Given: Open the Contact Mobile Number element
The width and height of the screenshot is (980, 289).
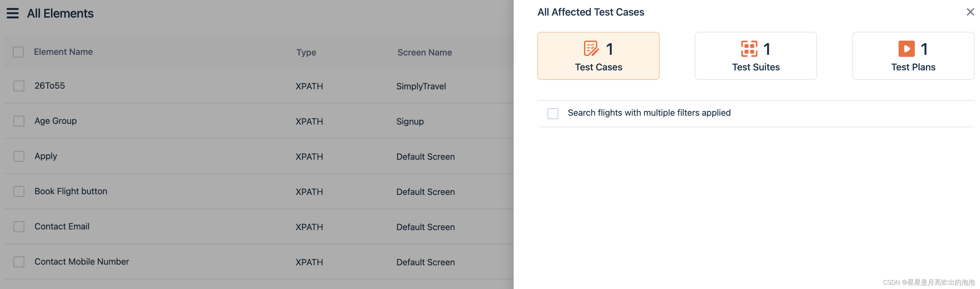Looking at the screenshot, I should (x=82, y=262).
